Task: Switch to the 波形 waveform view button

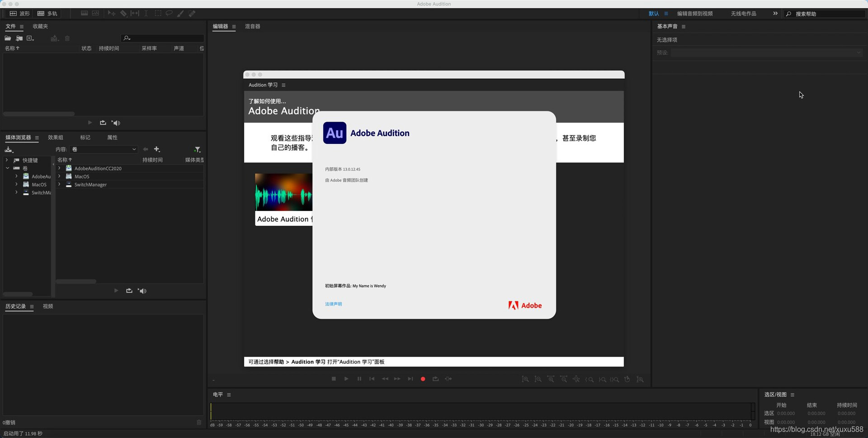Action: click(19, 14)
